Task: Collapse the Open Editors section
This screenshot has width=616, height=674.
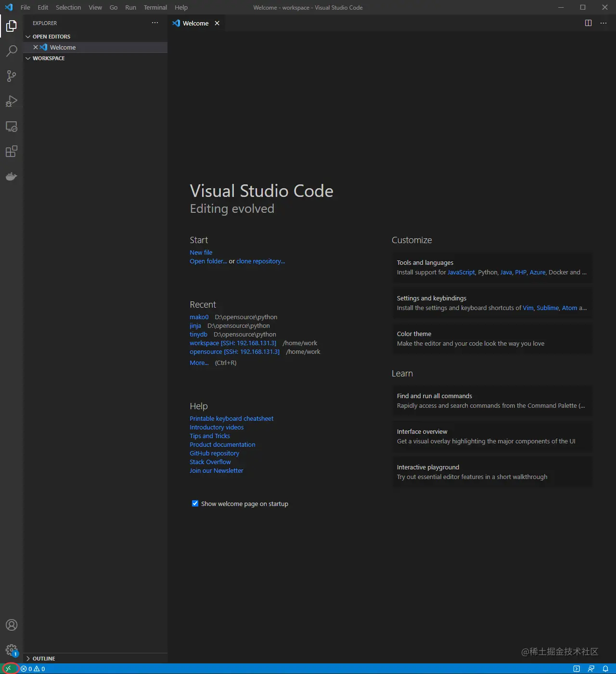Action: 28,37
